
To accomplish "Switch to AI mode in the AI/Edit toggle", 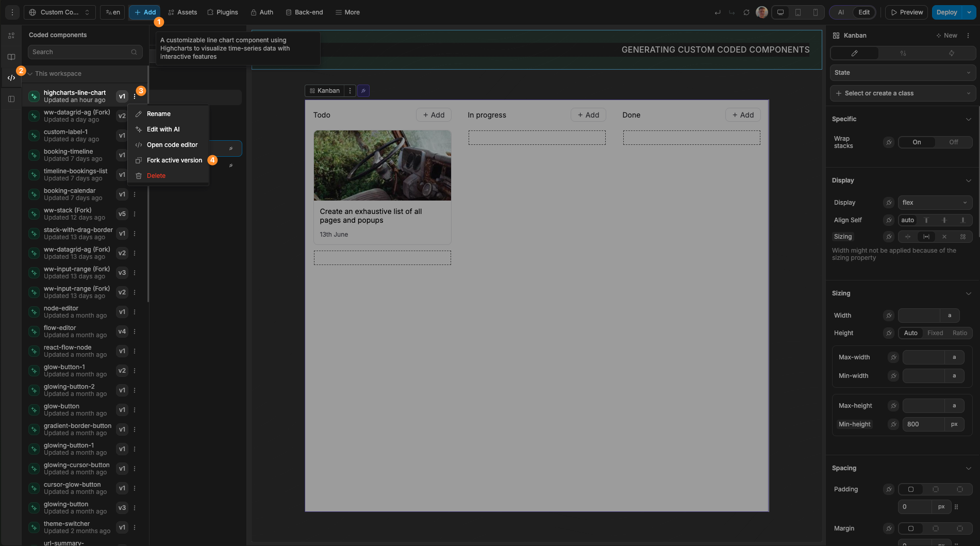I will [x=840, y=12].
